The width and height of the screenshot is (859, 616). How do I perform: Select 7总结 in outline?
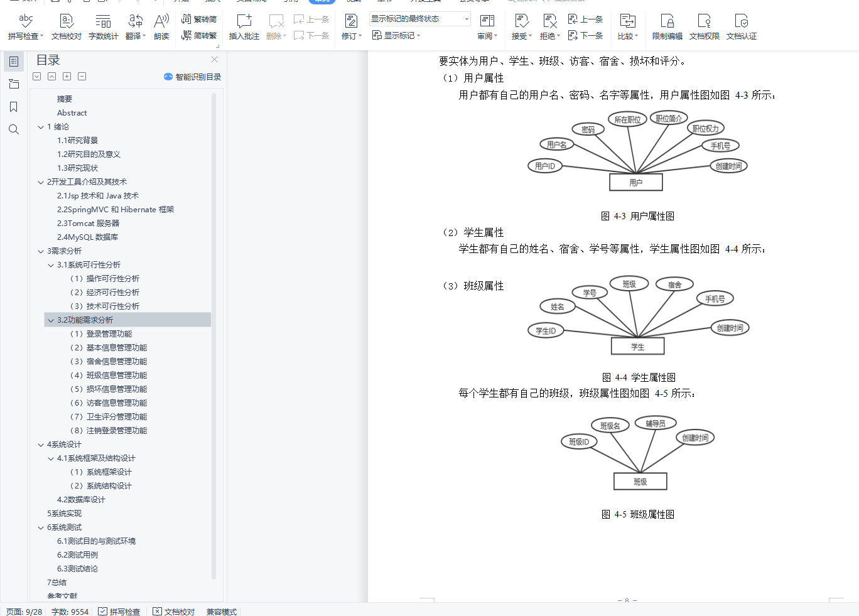click(57, 583)
